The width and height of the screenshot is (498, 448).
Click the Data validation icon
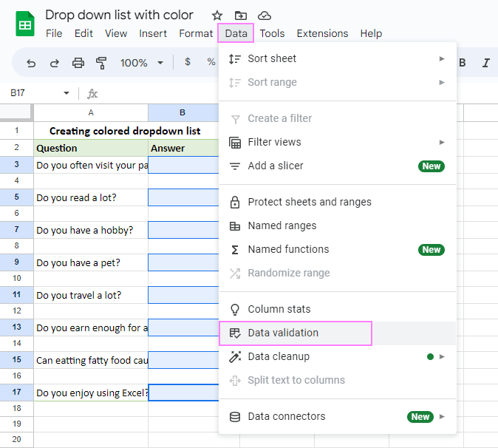pos(235,333)
